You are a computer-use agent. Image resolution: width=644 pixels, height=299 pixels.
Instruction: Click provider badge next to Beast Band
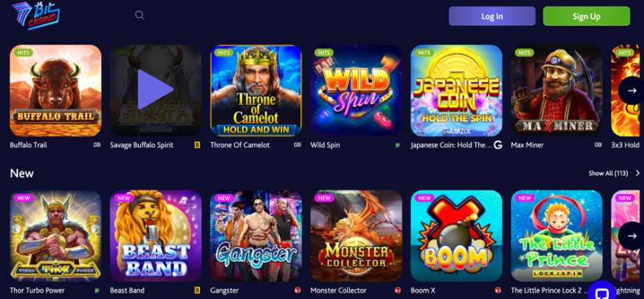[x=197, y=290]
